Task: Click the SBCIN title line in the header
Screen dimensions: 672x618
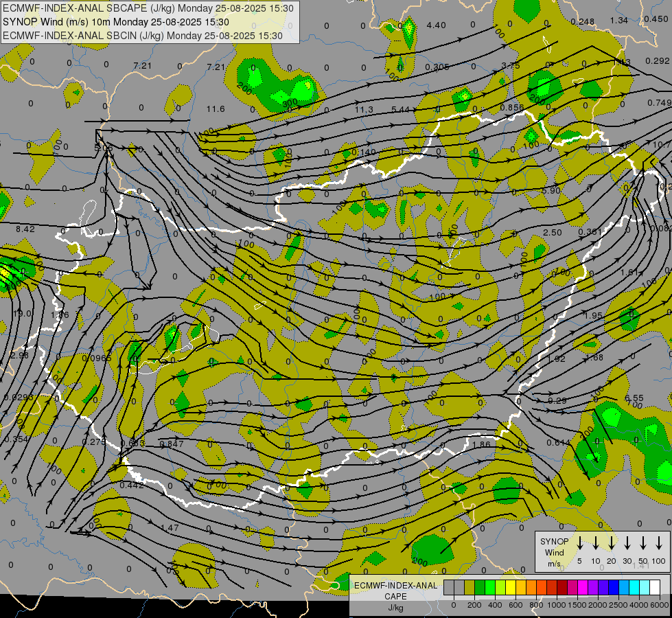Action: 143,36
